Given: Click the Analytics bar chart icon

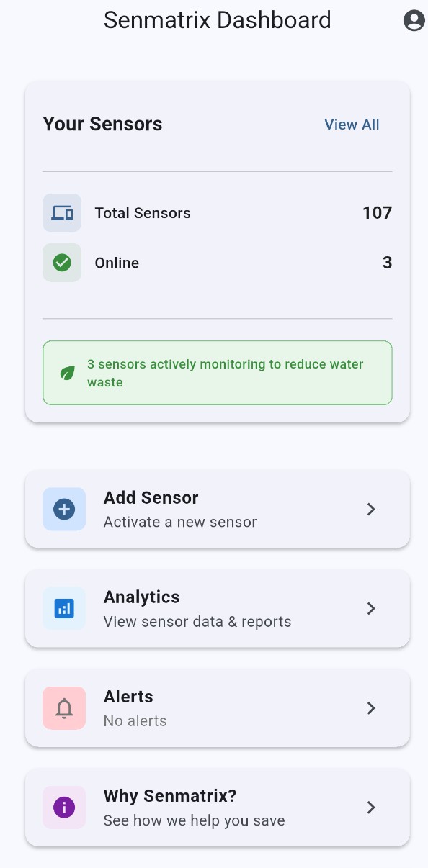Looking at the screenshot, I should [64, 608].
